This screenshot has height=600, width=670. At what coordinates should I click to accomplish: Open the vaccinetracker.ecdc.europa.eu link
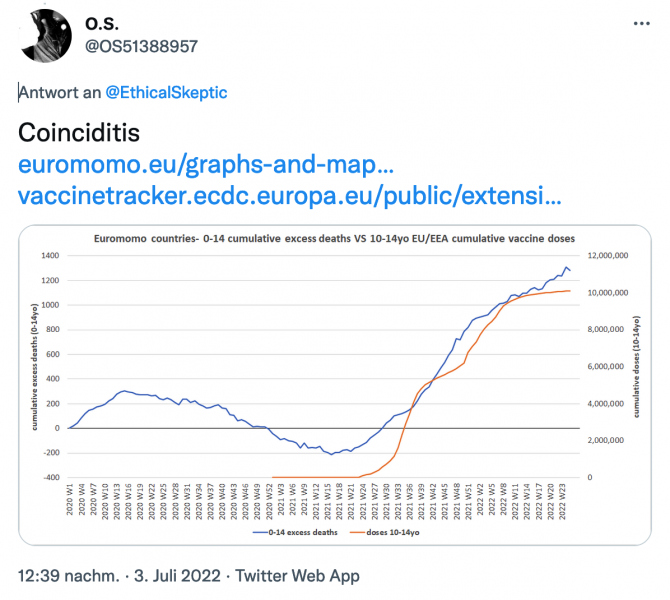tap(284, 193)
